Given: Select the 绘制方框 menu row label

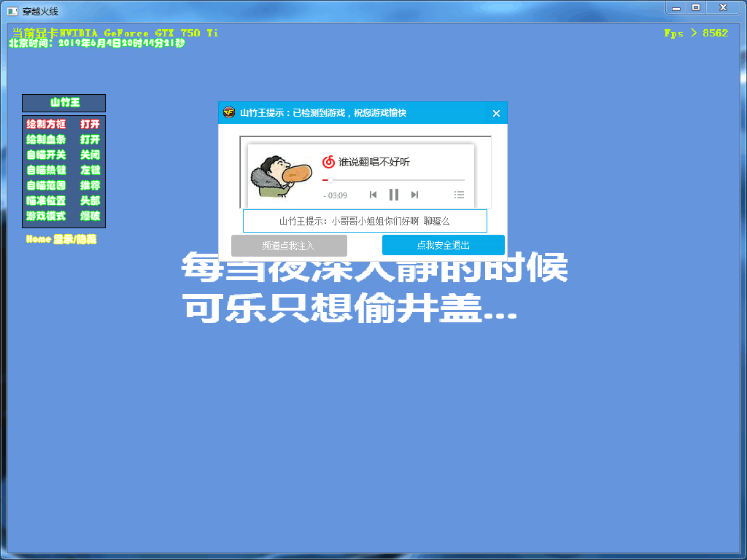Looking at the screenshot, I should point(46,124).
